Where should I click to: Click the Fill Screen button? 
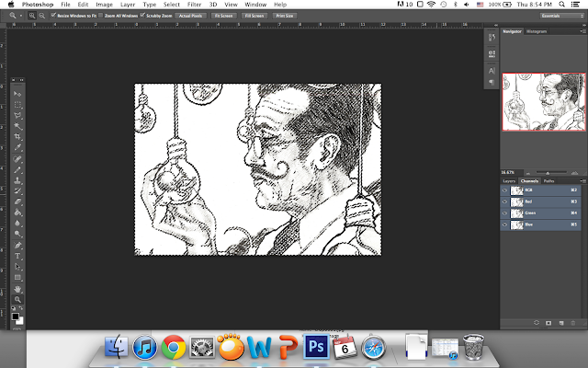[254, 16]
